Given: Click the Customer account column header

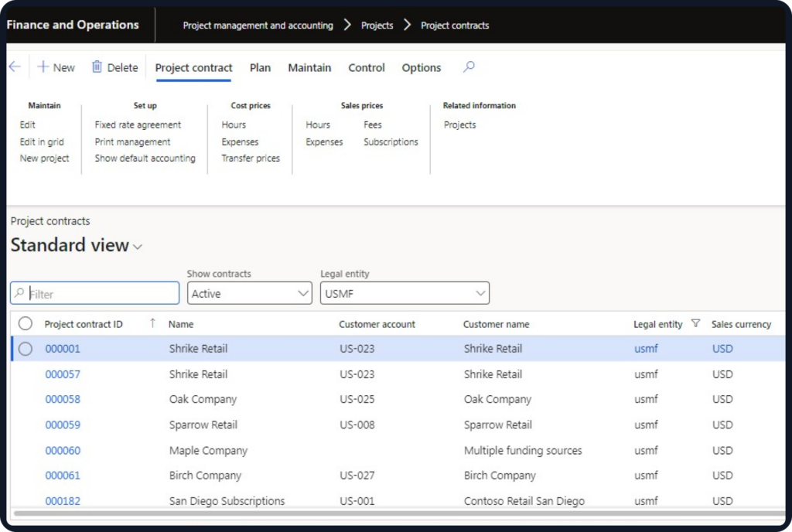Looking at the screenshot, I should click(377, 324).
